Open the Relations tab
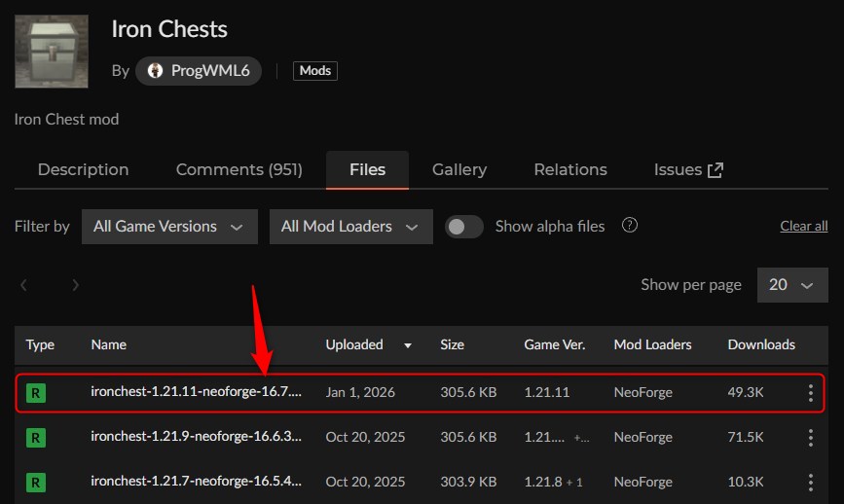Image resolution: width=844 pixels, height=504 pixels. pyautogui.click(x=570, y=169)
